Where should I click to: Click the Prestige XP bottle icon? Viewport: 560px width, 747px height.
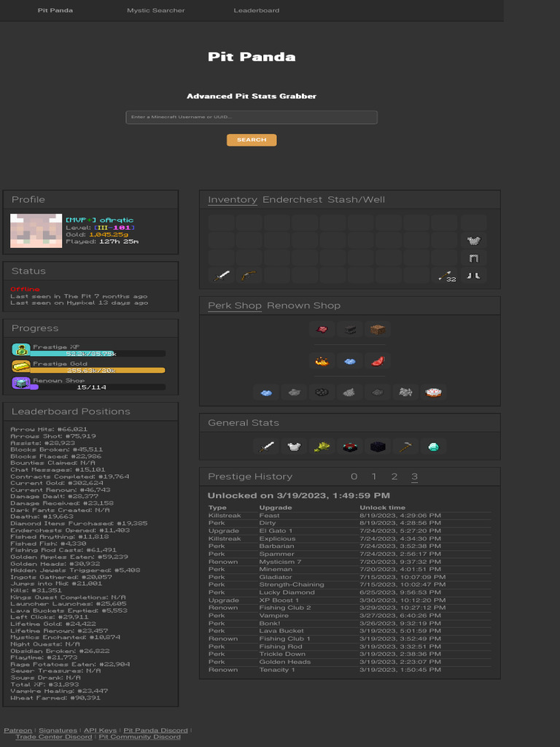(x=21, y=349)
